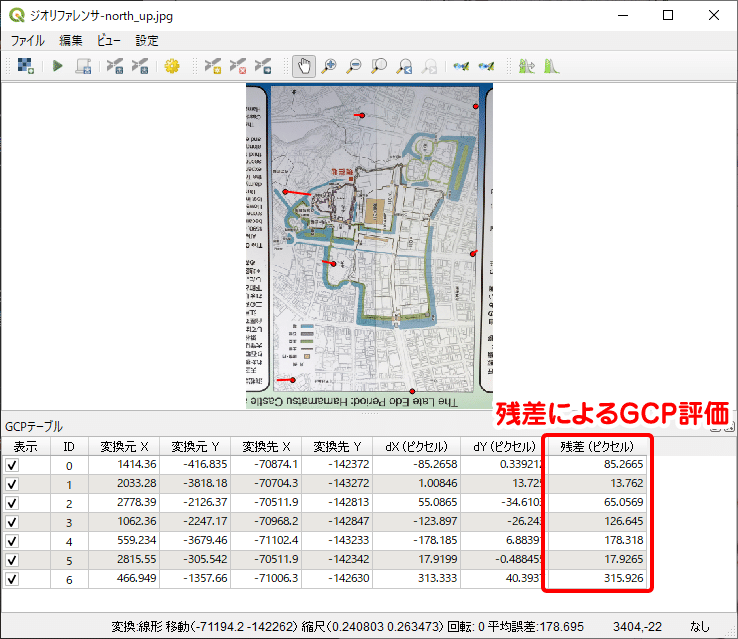Select source Y cell -3818.18
738x639 pixels.
click(x=195, y=483)
